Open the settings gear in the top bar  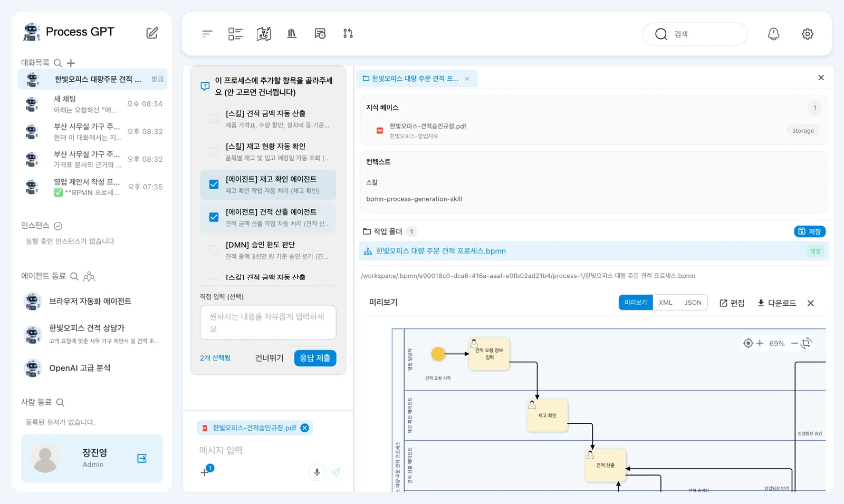(808, 34)
